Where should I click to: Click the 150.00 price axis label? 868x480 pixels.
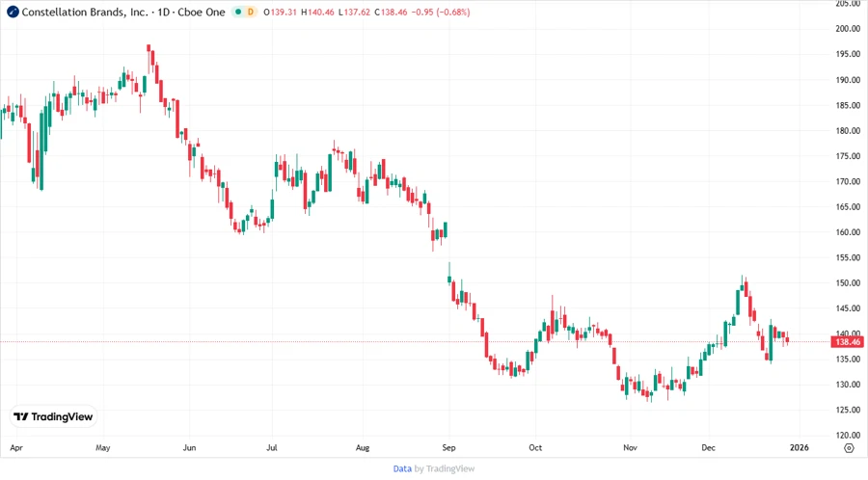pos(848,283)
